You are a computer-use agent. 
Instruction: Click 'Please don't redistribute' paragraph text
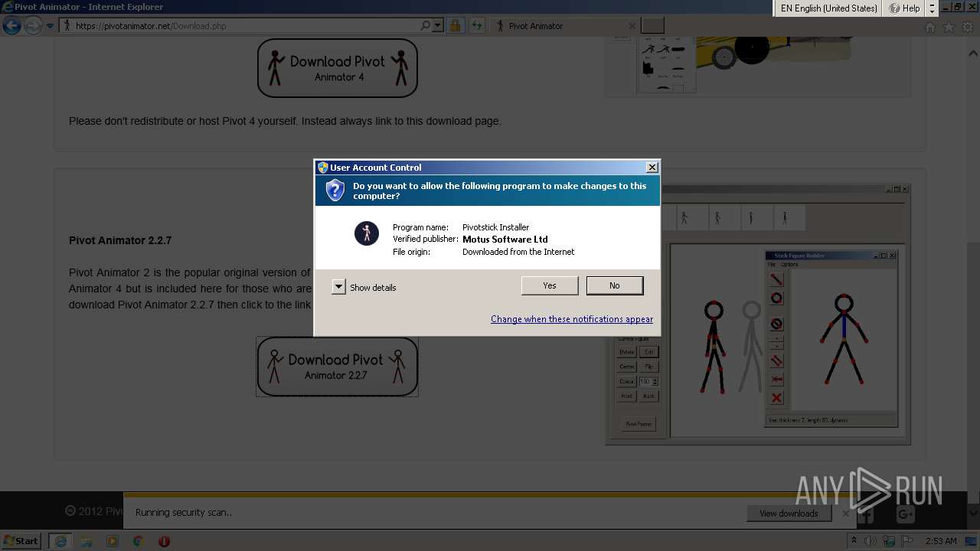[285, 121]
